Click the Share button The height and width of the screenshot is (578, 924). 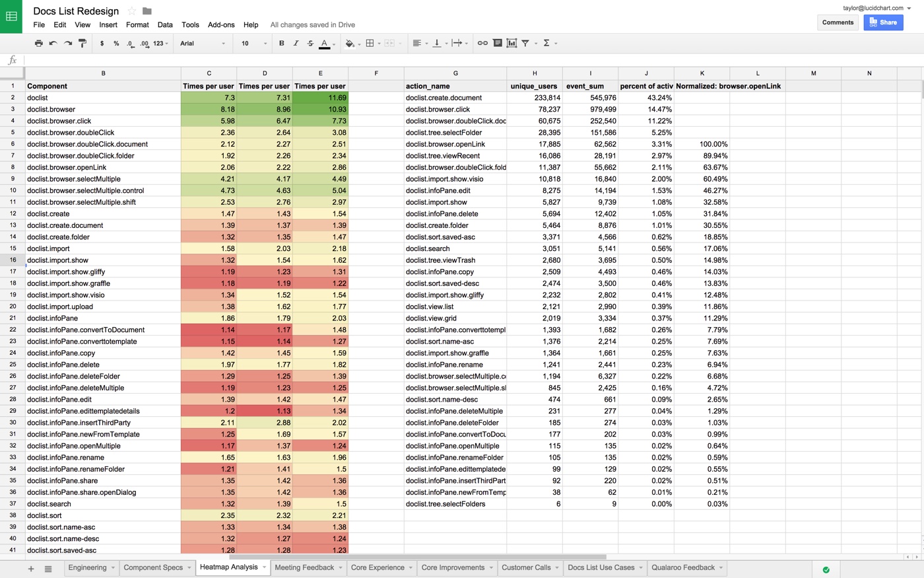[883, 22]
